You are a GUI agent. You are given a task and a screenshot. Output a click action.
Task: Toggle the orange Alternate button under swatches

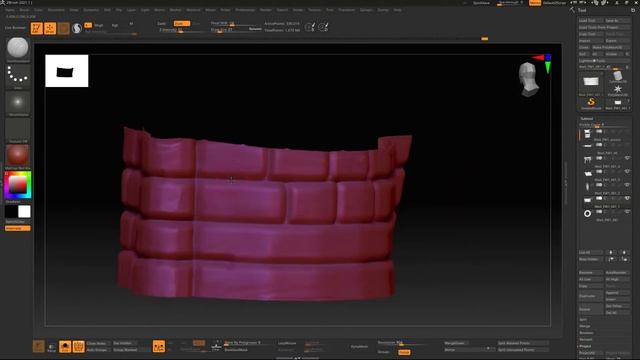pos(18,229)
